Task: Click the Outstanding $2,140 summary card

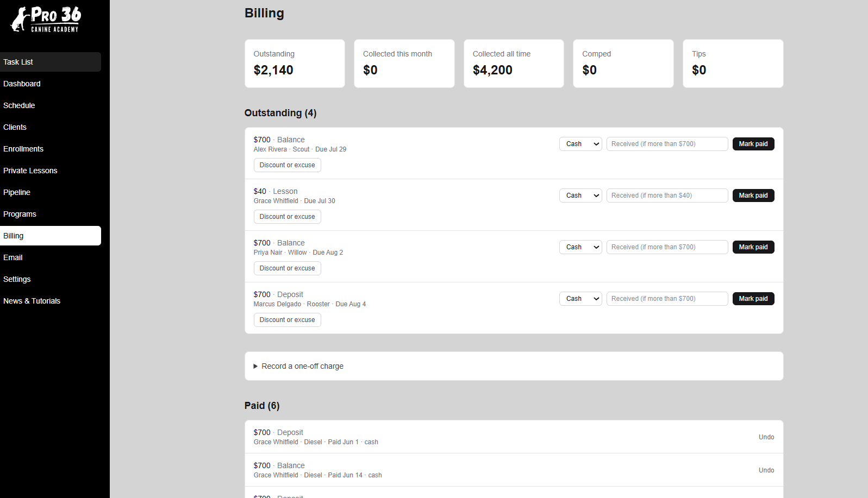Action: point(295,64)
